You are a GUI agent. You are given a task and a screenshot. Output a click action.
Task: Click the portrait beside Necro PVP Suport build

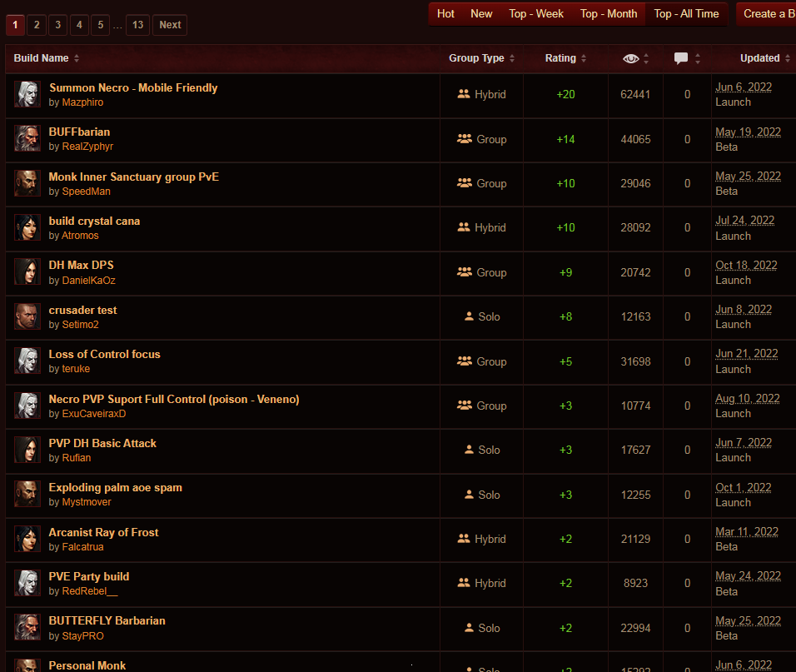point(27,406)
